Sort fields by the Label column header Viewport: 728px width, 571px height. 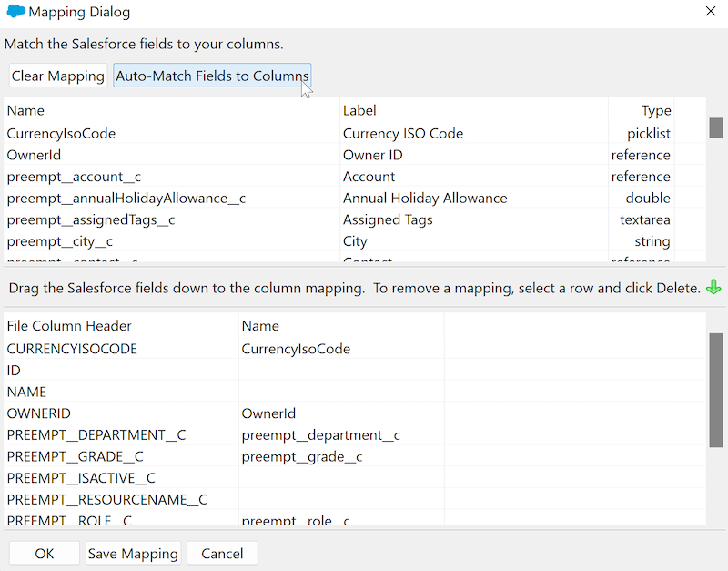coord(359,111)
